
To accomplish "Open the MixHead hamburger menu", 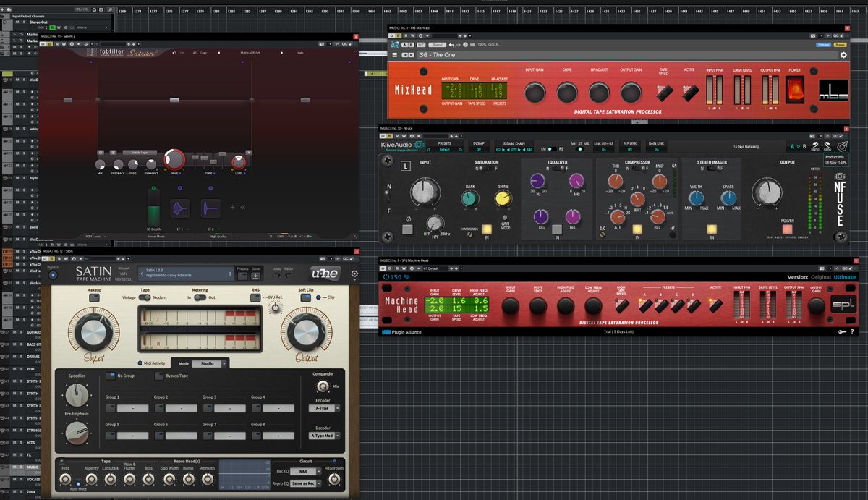I will pyautogui.click(x=395, y=54).
